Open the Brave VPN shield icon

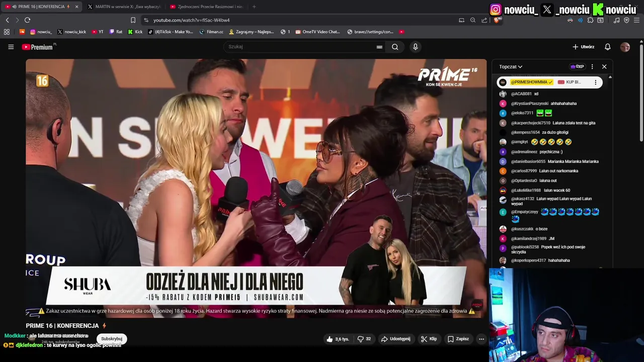coord(626,20)
